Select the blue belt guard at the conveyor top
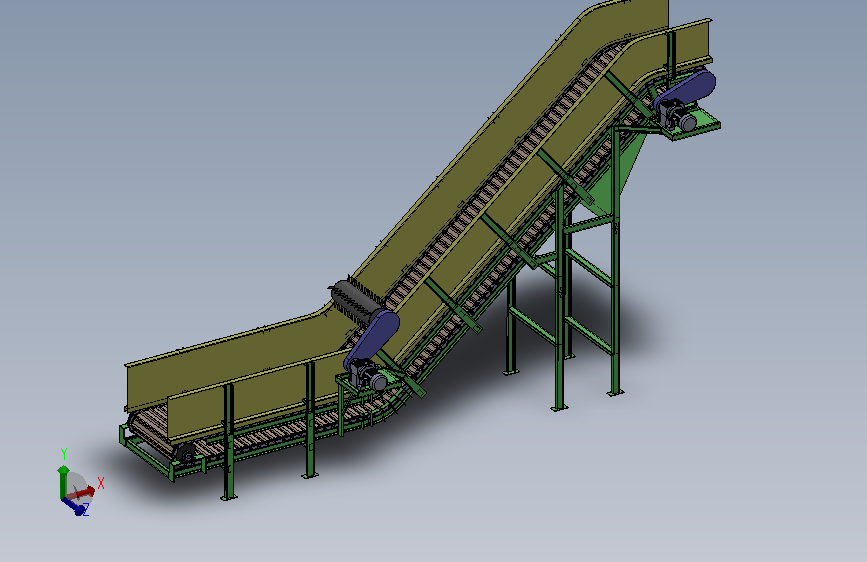 [685, 89]
